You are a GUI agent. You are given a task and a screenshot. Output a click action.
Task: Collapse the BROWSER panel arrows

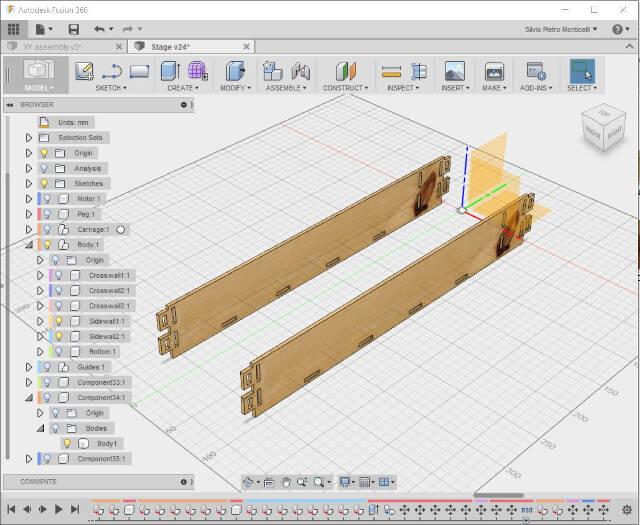[x=9, y=105]
